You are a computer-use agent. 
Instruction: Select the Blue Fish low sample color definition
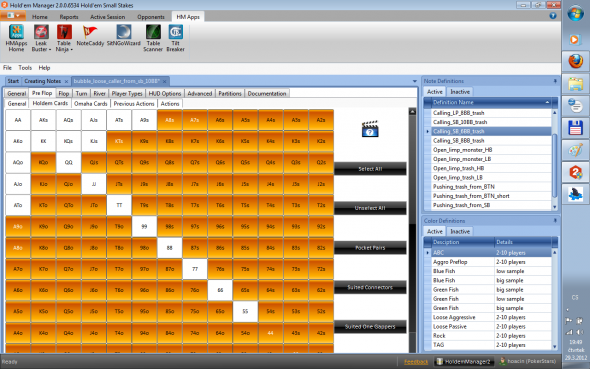click(x=488, y=271)
